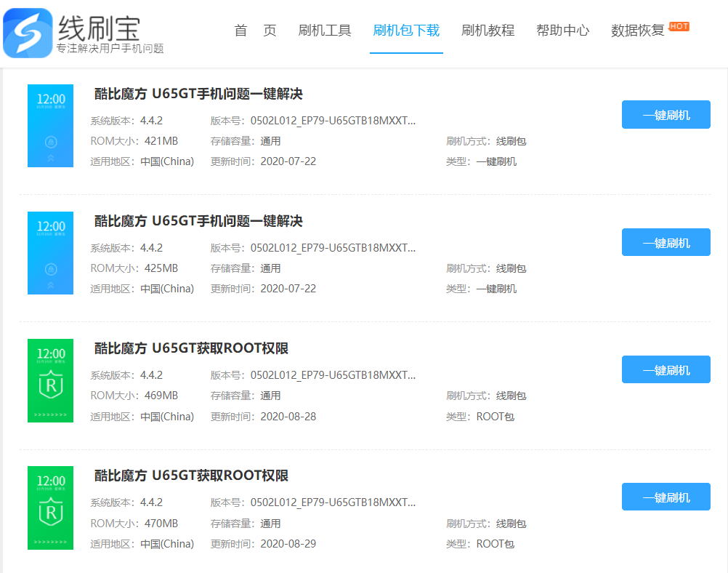Click 一键刷机 for the 425MB ROM
Image resolution: width=728 pixels, height=573 pixels.
(x=666, y=242)
